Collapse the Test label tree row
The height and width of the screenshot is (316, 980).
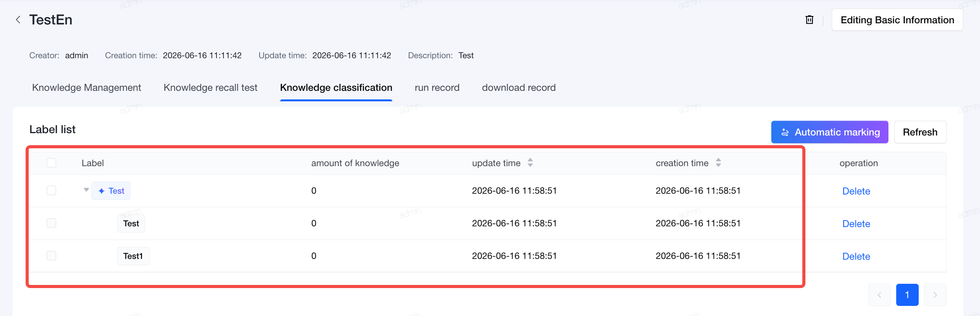[86, 190]
